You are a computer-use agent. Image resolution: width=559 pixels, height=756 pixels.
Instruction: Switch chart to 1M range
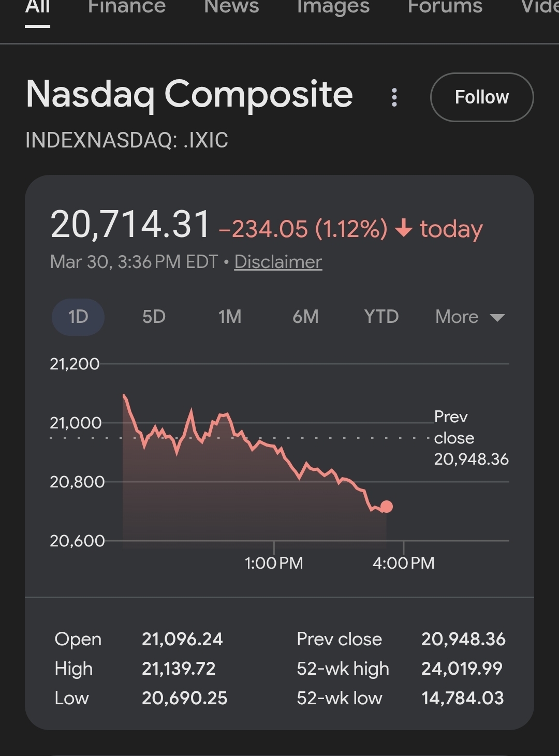point(230,317)
